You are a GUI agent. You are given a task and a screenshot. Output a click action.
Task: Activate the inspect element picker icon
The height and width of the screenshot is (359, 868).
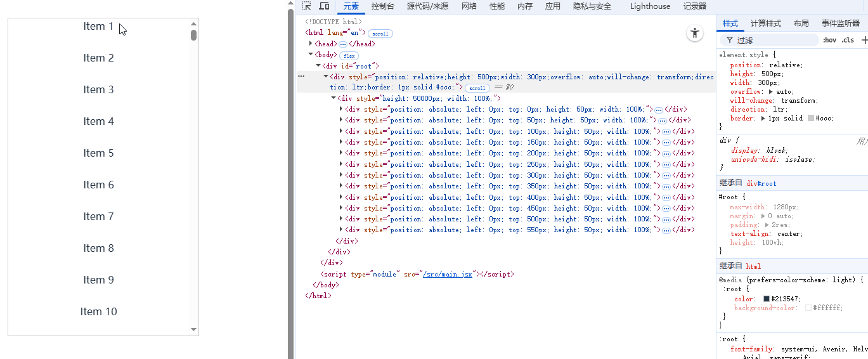point(306,6)
